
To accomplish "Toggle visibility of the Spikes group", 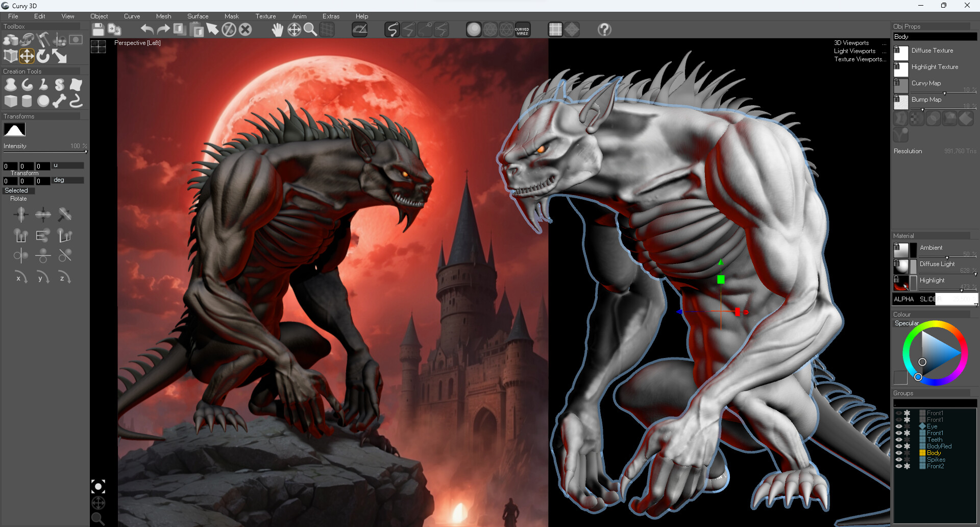I will (899, 460).
